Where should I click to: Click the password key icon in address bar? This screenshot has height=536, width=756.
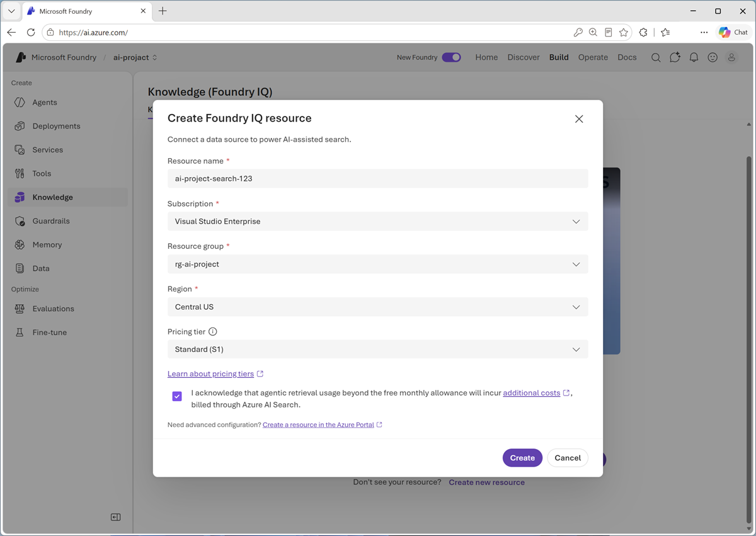coord(578,32)
